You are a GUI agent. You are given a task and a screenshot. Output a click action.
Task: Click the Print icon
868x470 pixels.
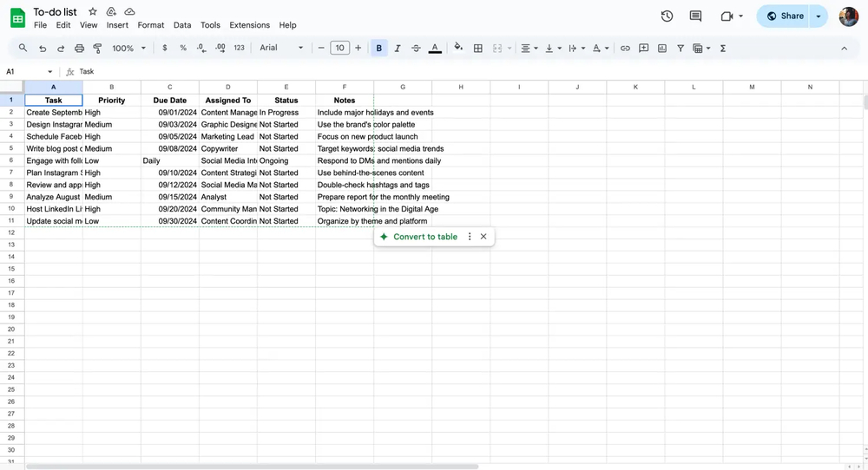(x=79, y=49)
